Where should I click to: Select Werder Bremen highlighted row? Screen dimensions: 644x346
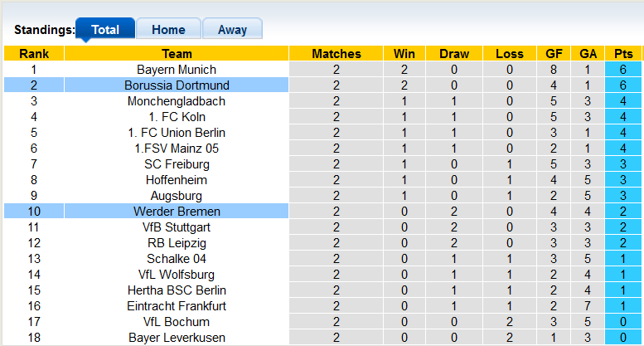click(177, 212)
